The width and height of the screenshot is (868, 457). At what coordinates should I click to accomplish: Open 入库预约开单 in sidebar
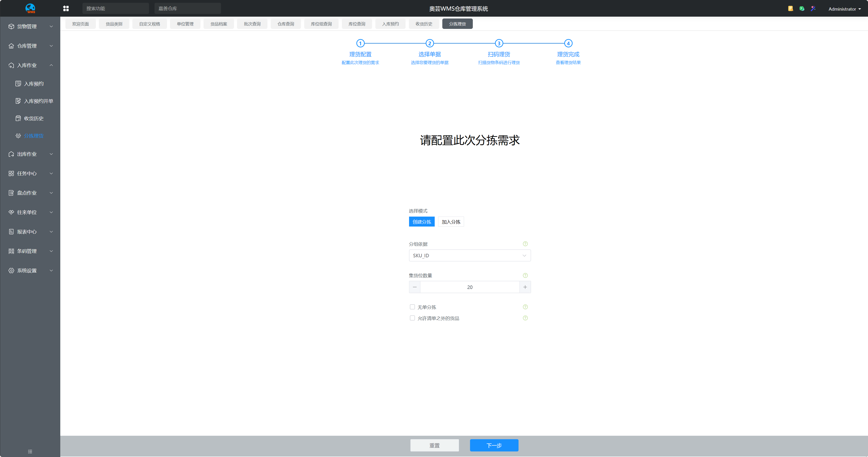coord(38,101)
